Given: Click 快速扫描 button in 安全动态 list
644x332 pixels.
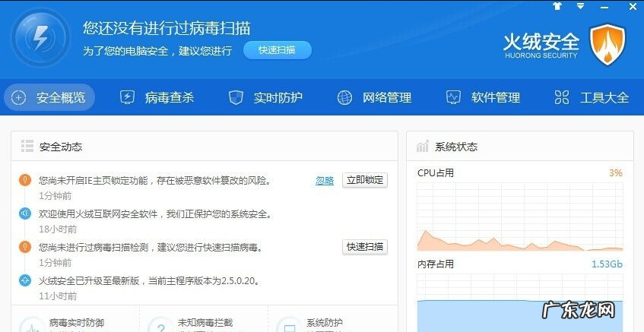Looking at the screenshot, I should tap(365, 247).
